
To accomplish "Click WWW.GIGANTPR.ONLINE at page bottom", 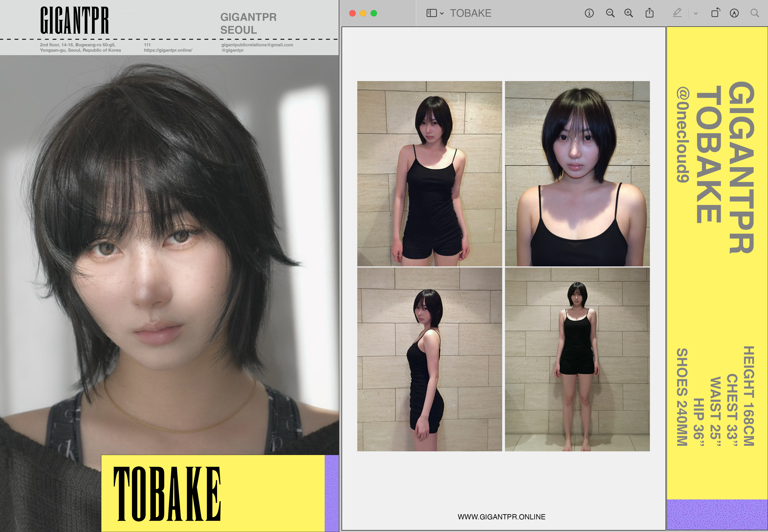I will point(501,517).
